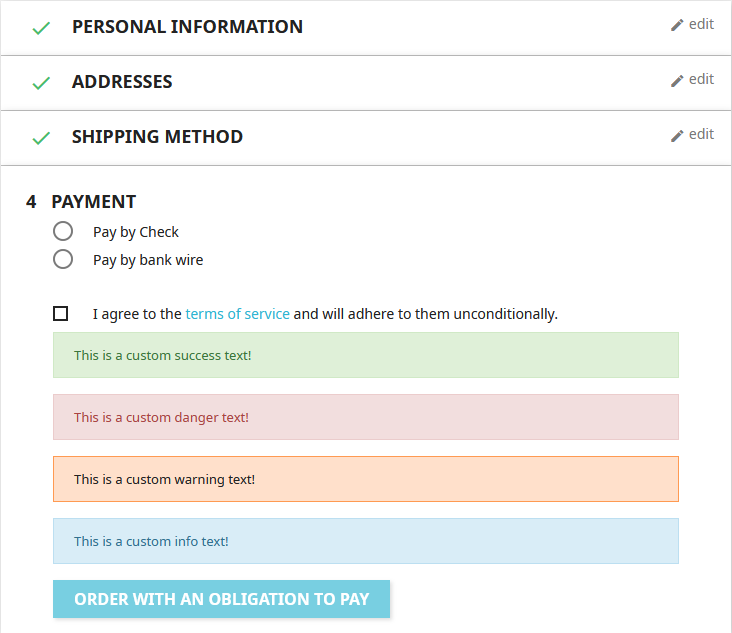Expand the Shipping Method section header
This screenshot has width=732, height=633.
pos(157,137)
